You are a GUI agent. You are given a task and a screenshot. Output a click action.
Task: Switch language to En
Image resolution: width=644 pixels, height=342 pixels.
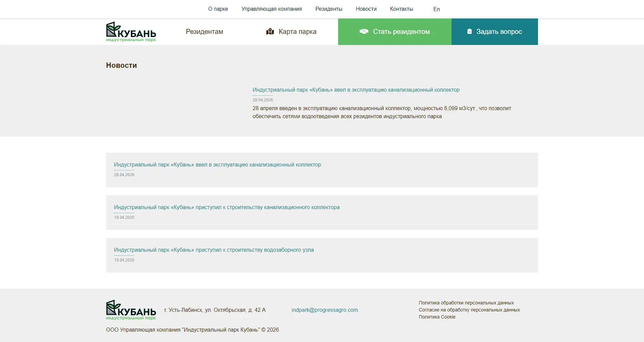click(436, 9)
